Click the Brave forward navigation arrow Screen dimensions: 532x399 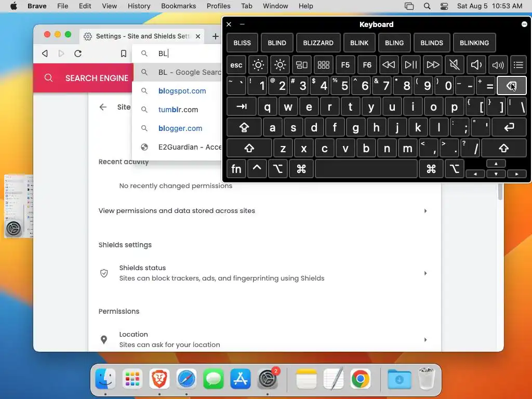pyautogui.click(x=61, y=54)
